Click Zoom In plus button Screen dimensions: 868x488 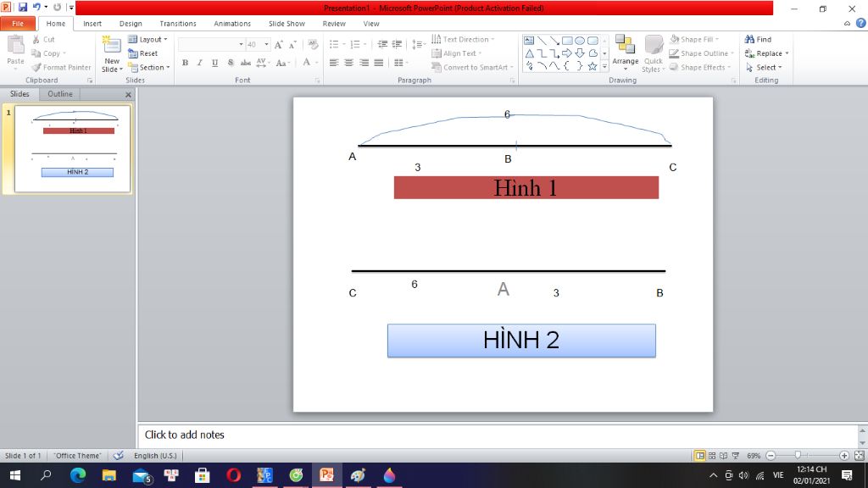pyautogui.click(x=844, y=455)
